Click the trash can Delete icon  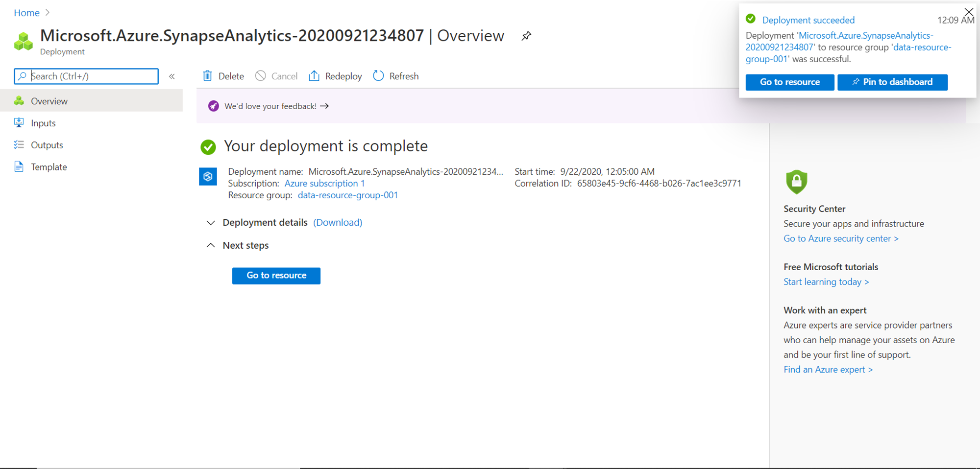click(x=208, y=76)
